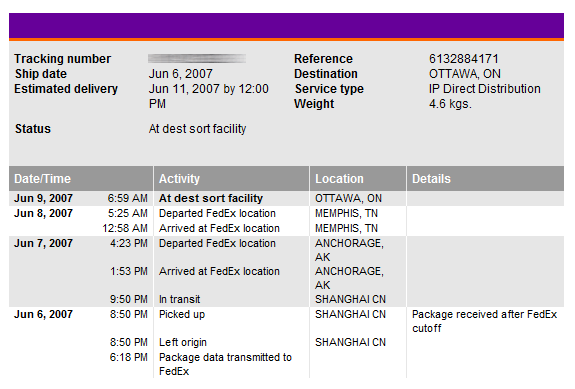The image size is (575, 389).
Task: Select the 5:25 AM Departed FedEx location row
Action: pos(286,213)
